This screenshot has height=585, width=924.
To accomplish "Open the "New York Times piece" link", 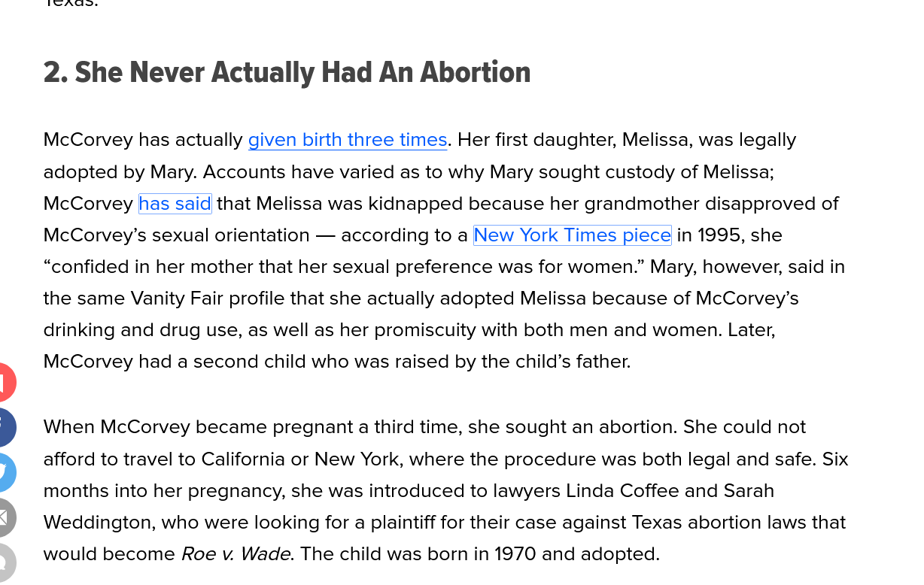I will pyautogui.click(x=572, y=235).
